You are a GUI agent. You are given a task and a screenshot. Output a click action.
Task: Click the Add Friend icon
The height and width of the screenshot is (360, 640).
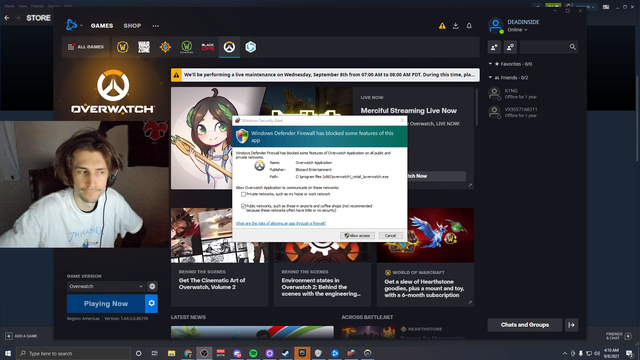[x=494, y=47]
